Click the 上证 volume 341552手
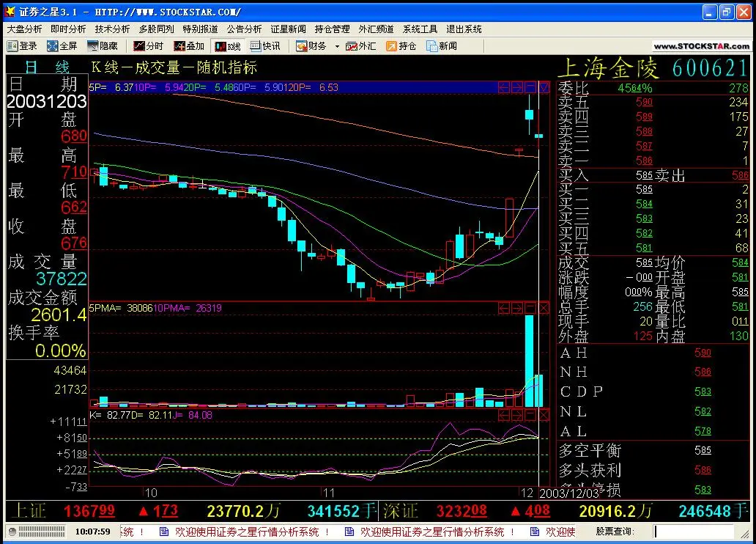Viewport: 756px width, 544px height. (342, 511)
